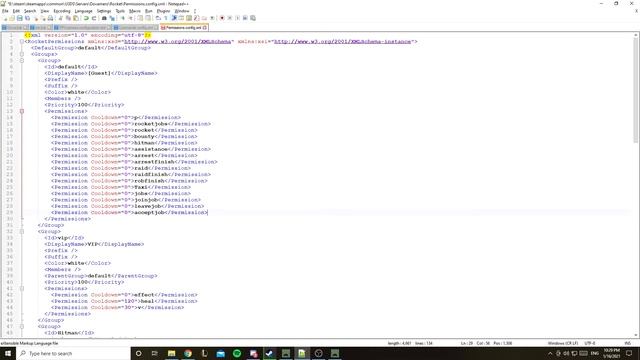Cut selection using the toolbar scissors icon

click(x=60, y=18)
